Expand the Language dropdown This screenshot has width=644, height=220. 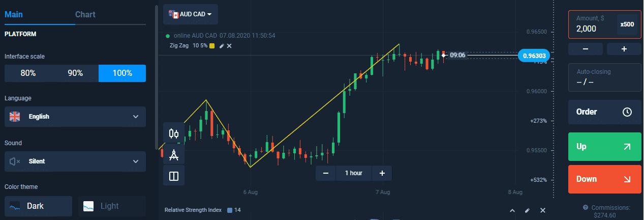coord(75,117)
